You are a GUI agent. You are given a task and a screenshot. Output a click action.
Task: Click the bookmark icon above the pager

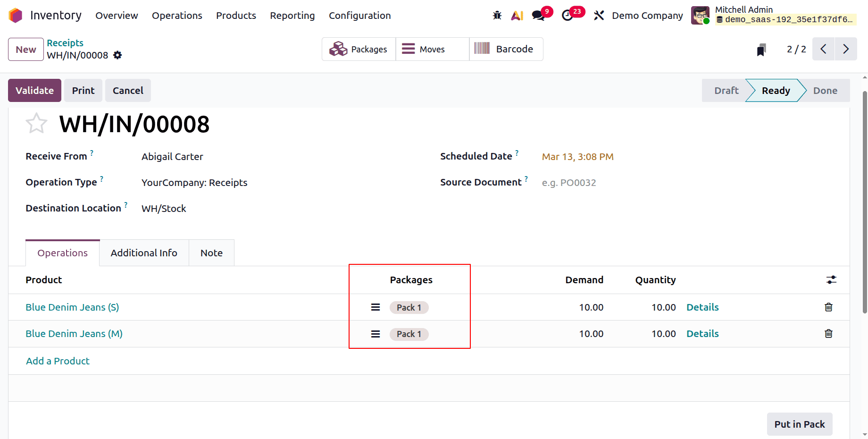coord(761,49)
